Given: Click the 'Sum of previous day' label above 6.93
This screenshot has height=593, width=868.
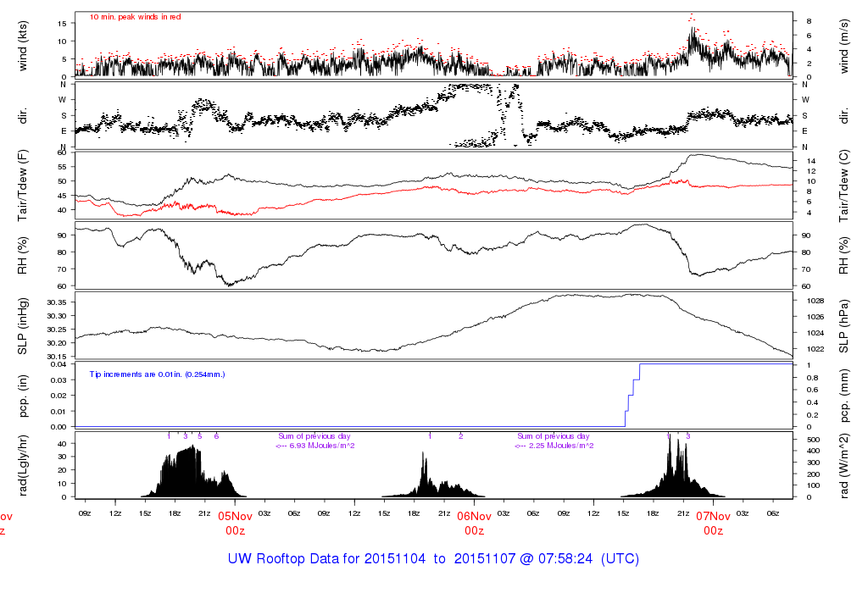Looking at the screenshot, I should point(314,436).
